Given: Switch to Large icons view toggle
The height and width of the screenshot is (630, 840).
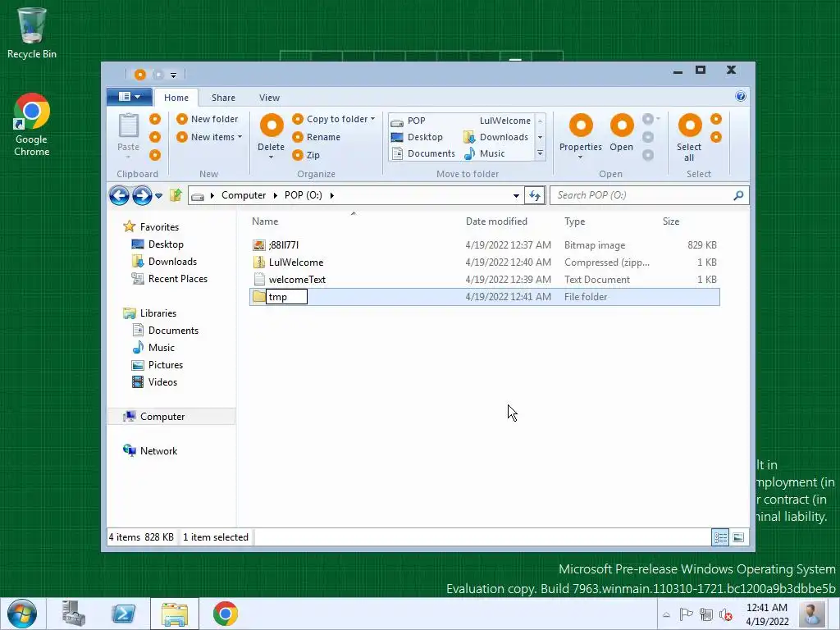Looking at the screenshot, I should (x=738, y=537).
